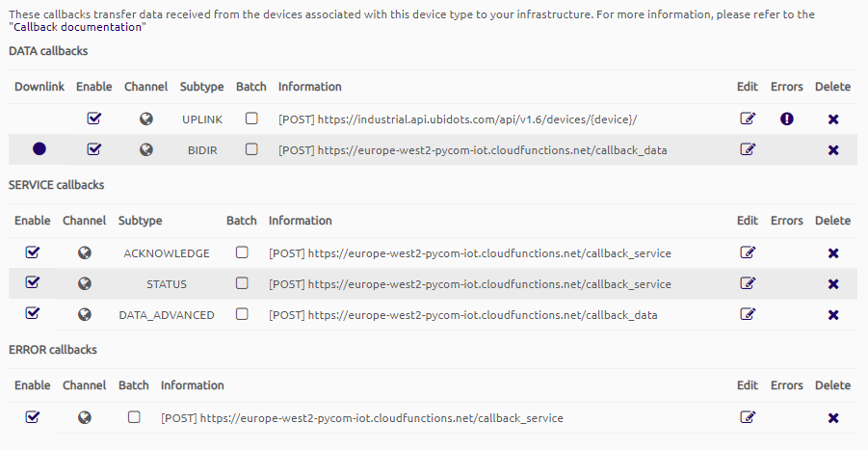The height and width of the screenshot is (450, 868).
Task: Click the ubidots UPLINK callback URL
Action: (477, 119)
